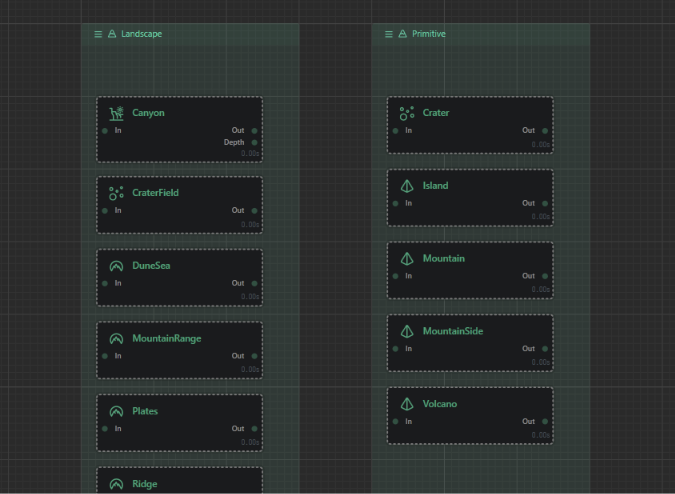Click the Volcano node's Out port
The height and width of the screenshot is (494, 675).
[x=545, y=422]
